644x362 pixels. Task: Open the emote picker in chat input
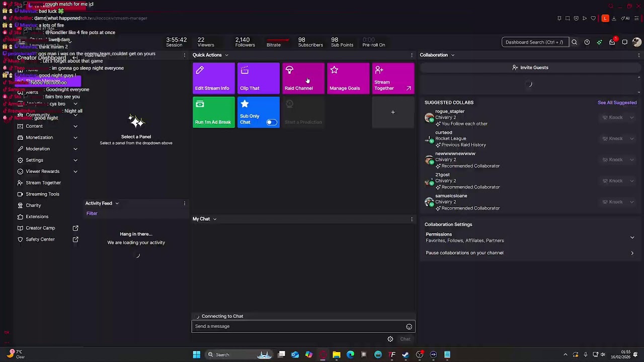click(409, 327)
